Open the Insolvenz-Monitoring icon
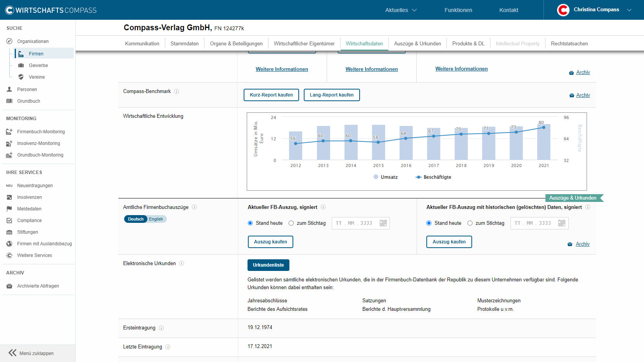This screenshot has width=644, height=362. point(9,143)
